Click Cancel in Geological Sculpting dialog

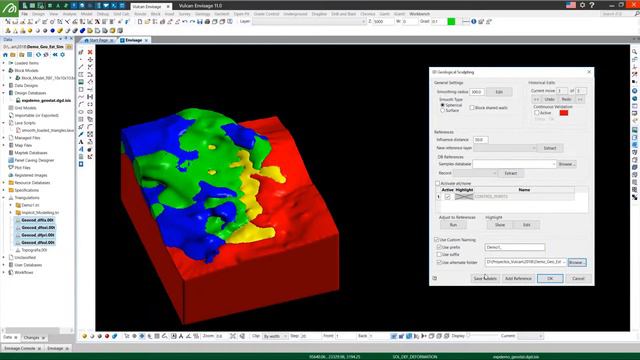(x=578, y=278)
